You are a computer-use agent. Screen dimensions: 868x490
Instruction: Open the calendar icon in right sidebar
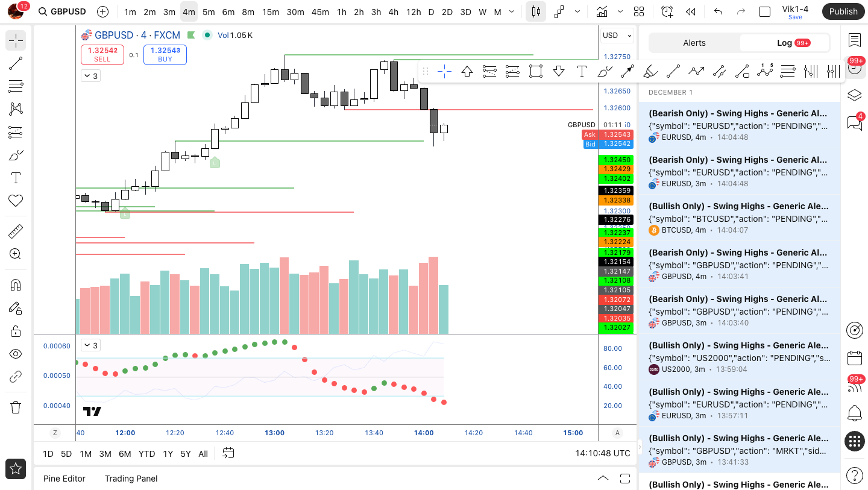coord(854,358)
